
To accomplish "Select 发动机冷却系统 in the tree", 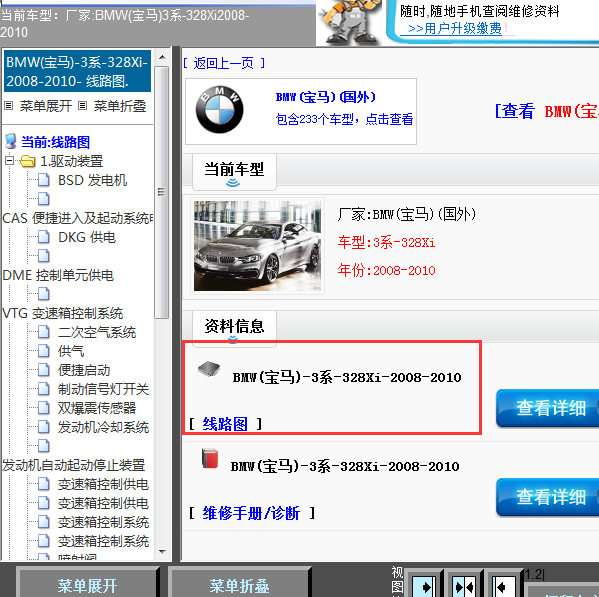I will coord(104,427).
